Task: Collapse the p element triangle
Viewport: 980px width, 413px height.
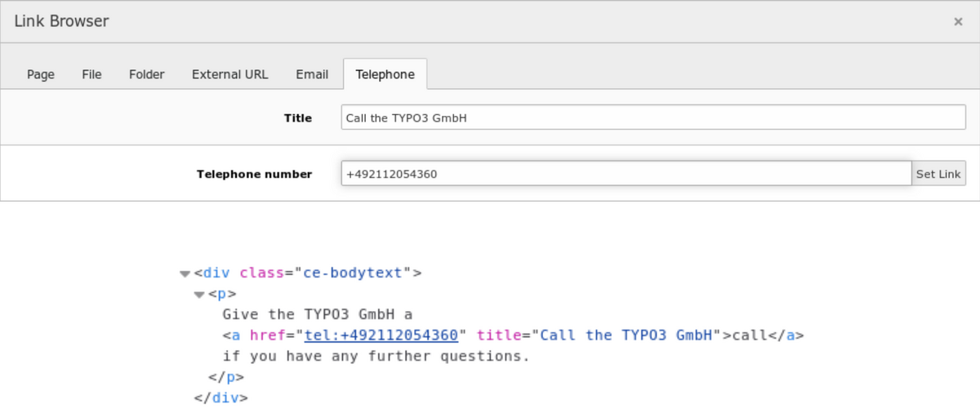Action: coord(199,295)
